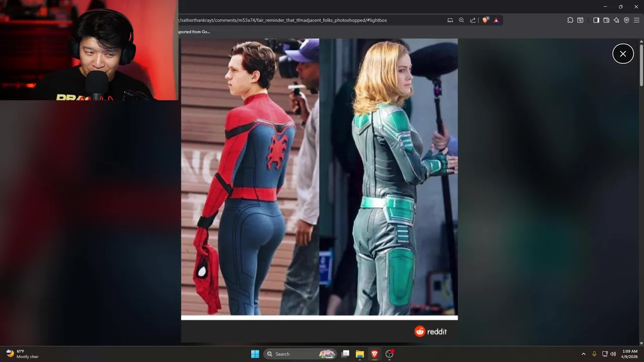644x362 pixels.
Task: Click the address bar URL text
Action: pyautogui.click(x=283, y=20)
